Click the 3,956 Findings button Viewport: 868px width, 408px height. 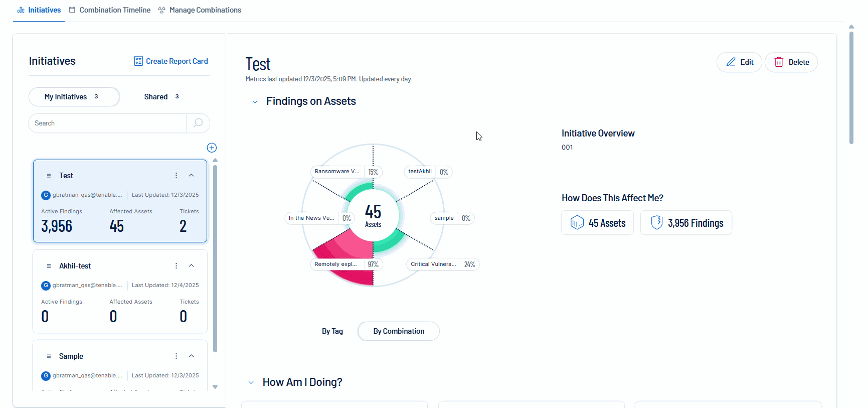(x=686, y=223)
